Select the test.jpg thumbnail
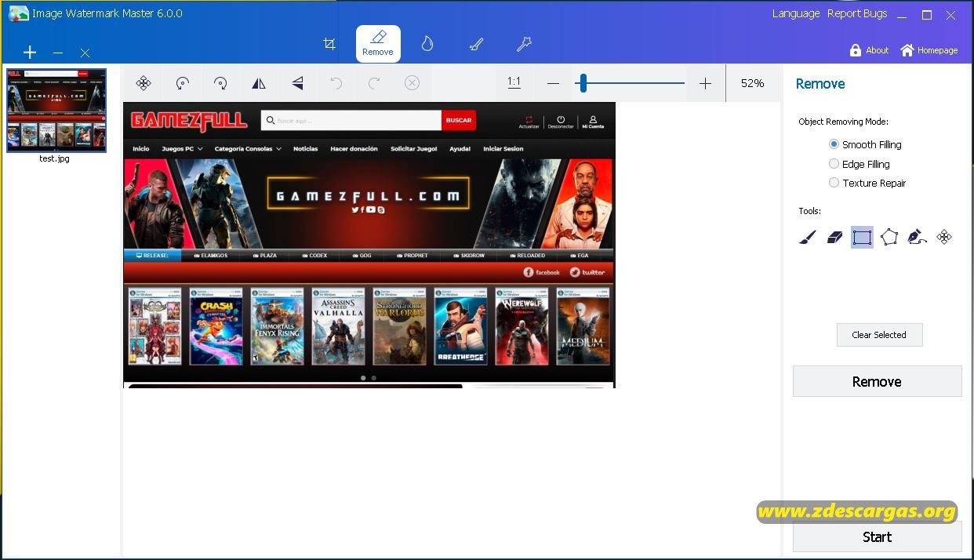Viewport: 974px width, 560px height. click(56, 110)
